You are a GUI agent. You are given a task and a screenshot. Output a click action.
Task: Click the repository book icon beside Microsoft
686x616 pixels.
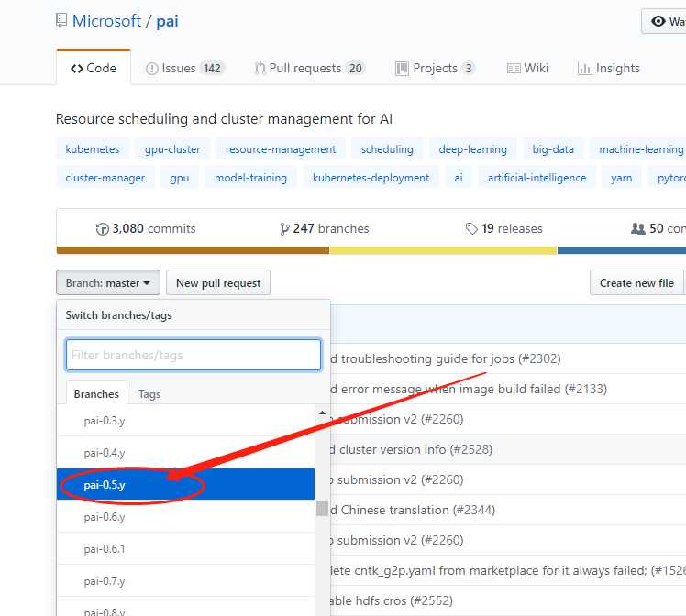click(61, 20)
